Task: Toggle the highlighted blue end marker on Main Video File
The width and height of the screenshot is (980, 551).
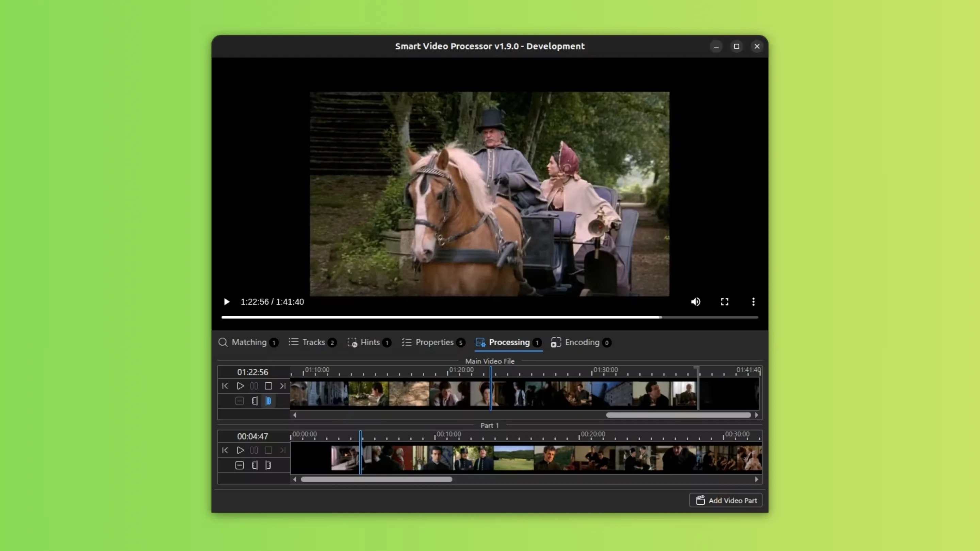Action: coord(268,401)
